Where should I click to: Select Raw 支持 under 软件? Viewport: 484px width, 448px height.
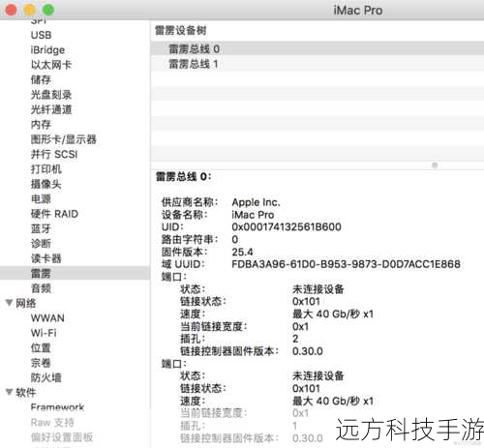[x=52, y=422]
